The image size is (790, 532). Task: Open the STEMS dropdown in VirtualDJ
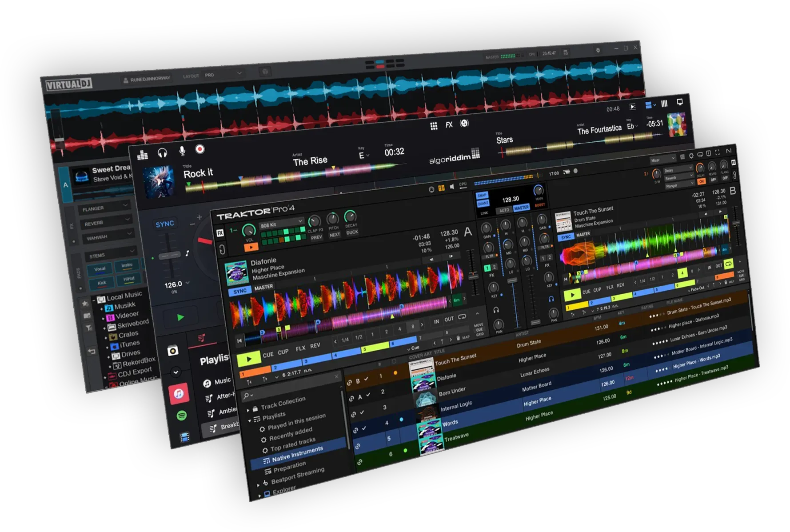pyautogui.click(x=110, y=255)
